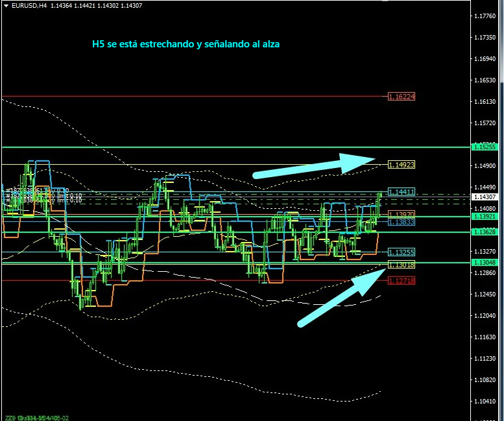Click the blue 1.13833 level label

pyautogui.click(x=402, y=222)
